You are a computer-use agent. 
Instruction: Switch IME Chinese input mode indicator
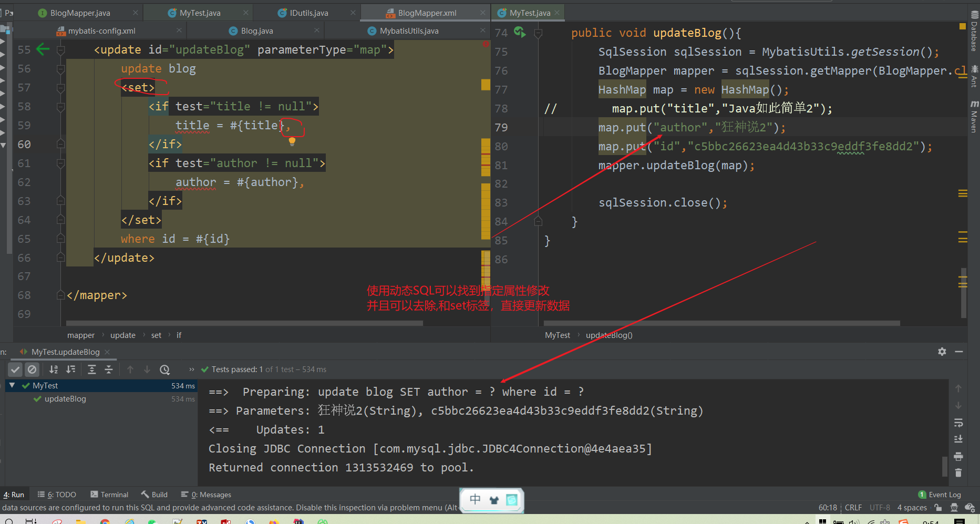point(476,499)
